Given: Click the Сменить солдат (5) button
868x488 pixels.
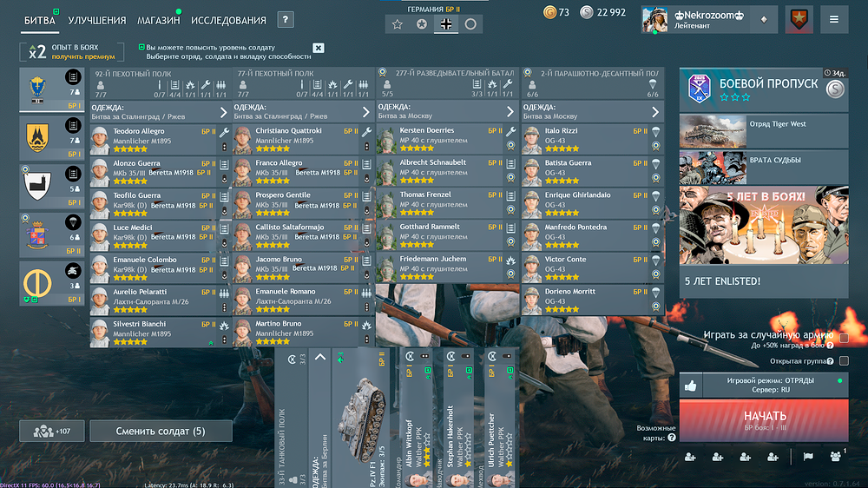Looking at the screenshot, I should pyautogui.click(x=161, y=432).
